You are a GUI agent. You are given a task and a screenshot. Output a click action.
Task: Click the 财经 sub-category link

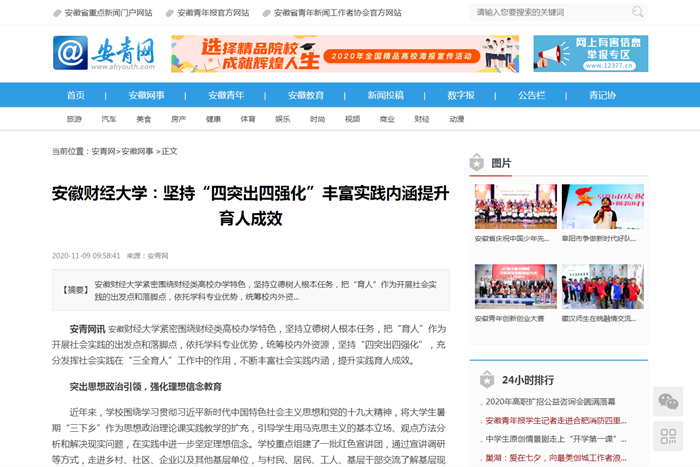pyautogui.click(x=422, y=119)
